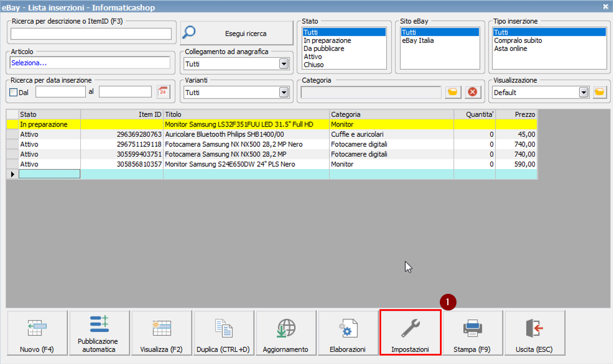Close the eBay Lista inserzioni window
Viewport: 613px width, 364px height.
[605, 7]
